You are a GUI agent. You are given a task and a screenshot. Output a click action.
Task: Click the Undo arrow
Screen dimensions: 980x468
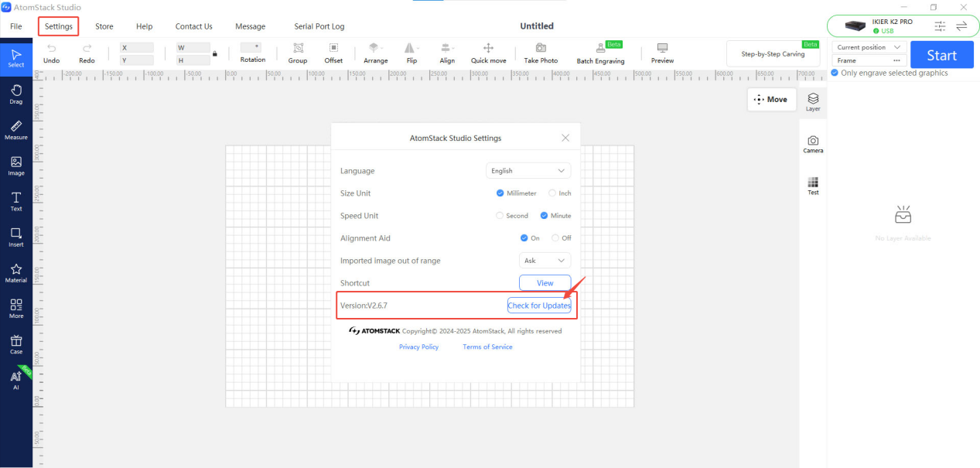pos(52,53)
